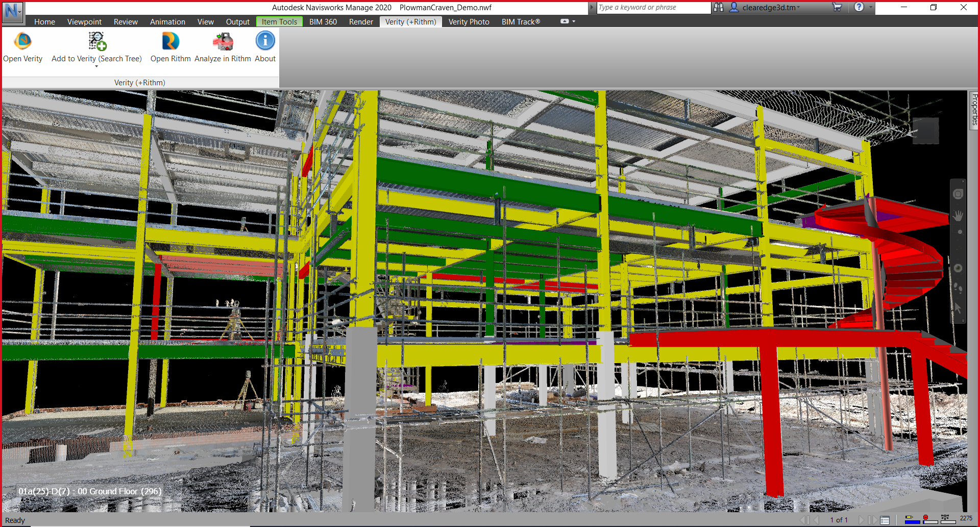Switch to the Viewpoint tab
Image resolution: width=980 pixels, height=527 pixels.
(84, 21)
